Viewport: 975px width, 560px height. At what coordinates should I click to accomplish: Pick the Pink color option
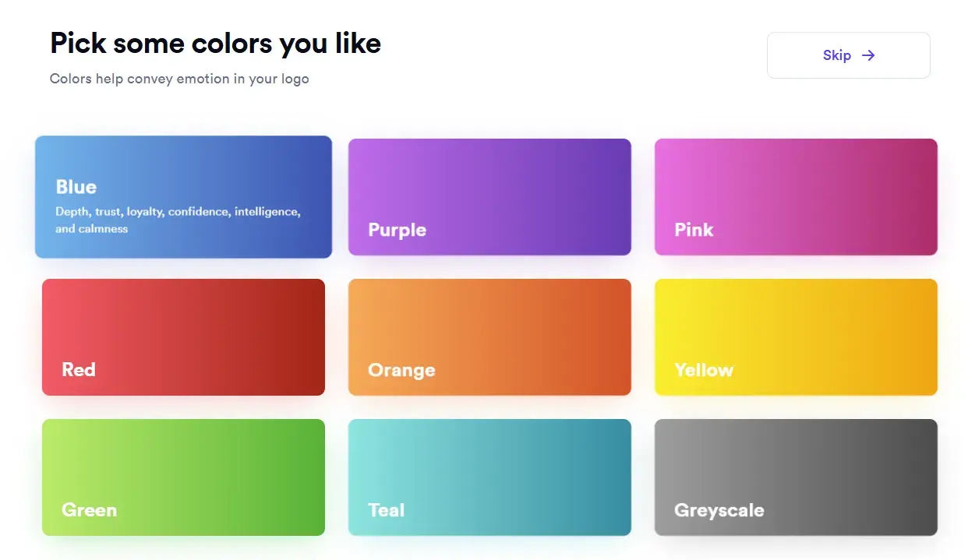coord(796,196)
